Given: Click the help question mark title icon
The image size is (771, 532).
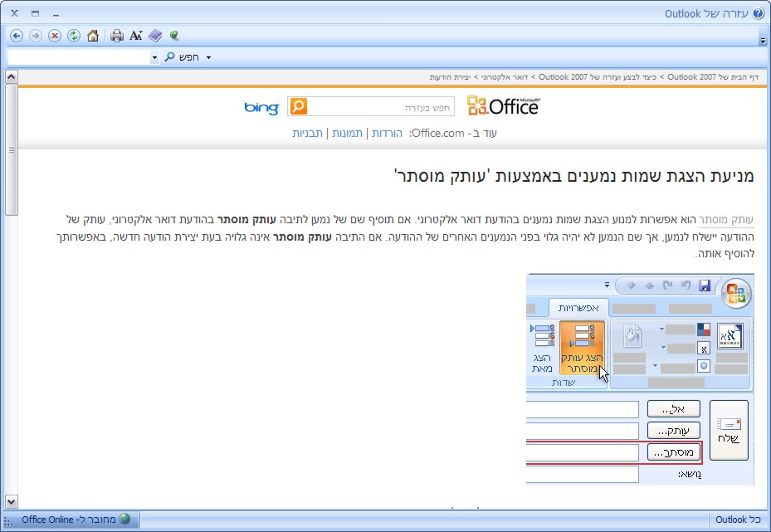Looking at the screenshot, I should 759,13.
